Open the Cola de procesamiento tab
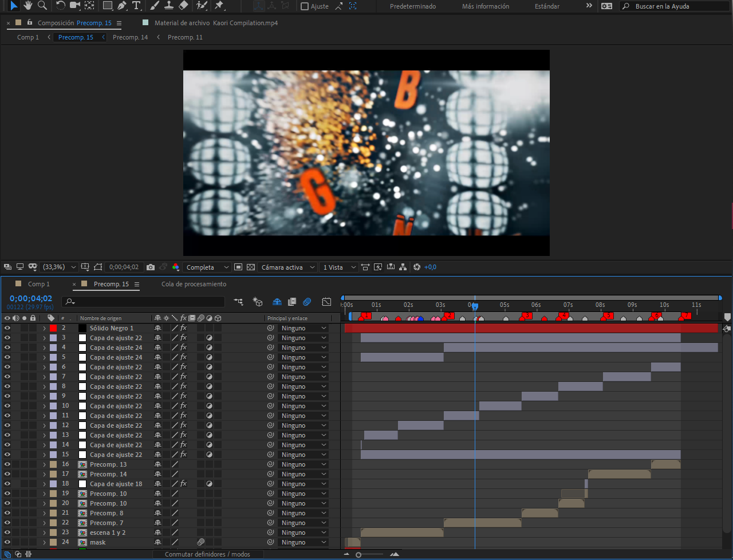This screenshot has height=560, width=733. coord(194,284)
